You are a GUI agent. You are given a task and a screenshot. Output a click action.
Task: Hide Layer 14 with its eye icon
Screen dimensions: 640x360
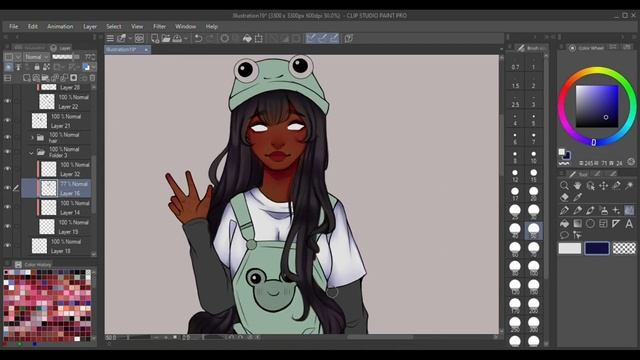click(7, 207)
